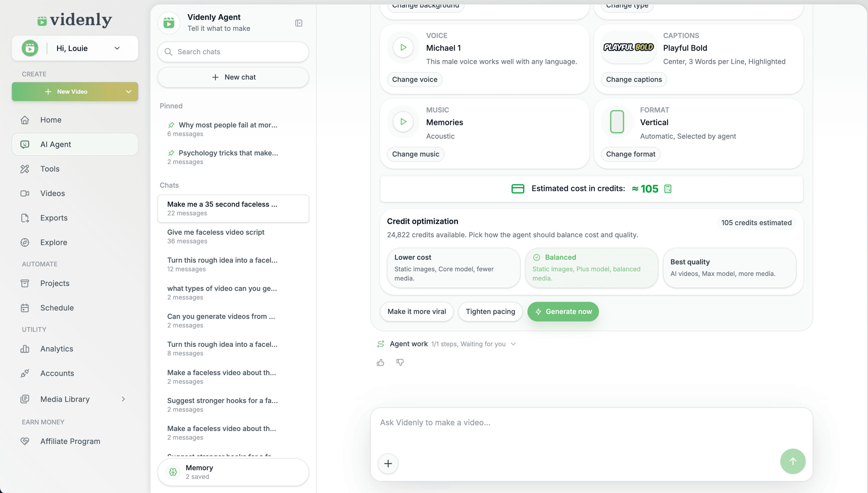
Task: Select the Best quality optimization option
Action: (x=730, y=268)
